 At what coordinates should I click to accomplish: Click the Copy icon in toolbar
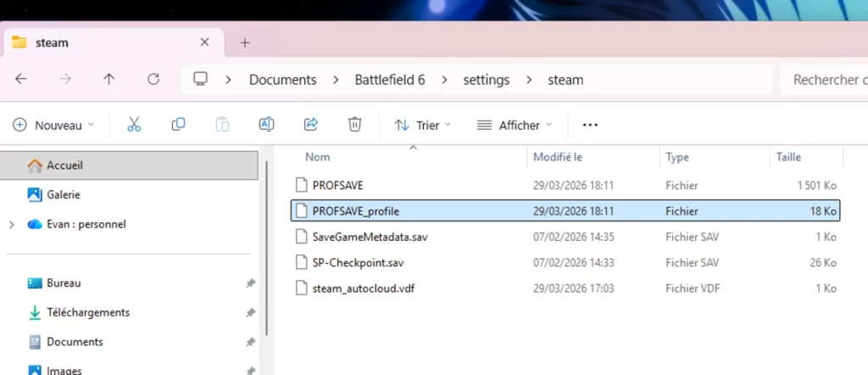(178, 125)
